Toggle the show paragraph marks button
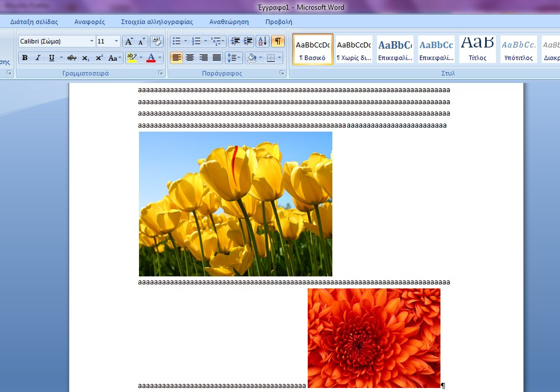Screen dimensions: 560x392 point(278,41)
